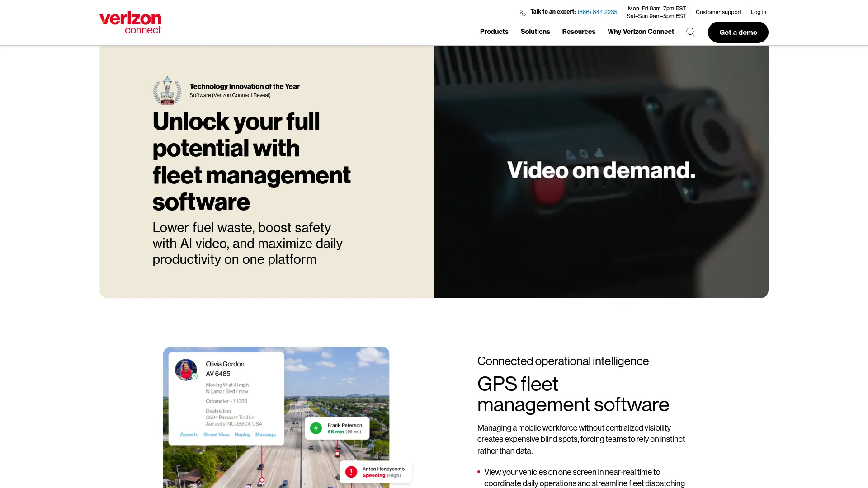
Task: Click the Get a demo button
Action: (x=738, y=32)
